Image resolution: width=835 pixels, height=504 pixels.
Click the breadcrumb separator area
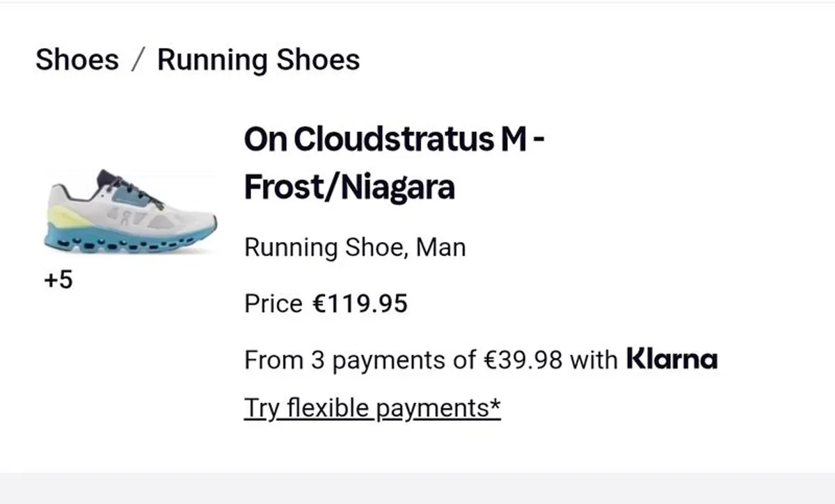tap(139, 60)
